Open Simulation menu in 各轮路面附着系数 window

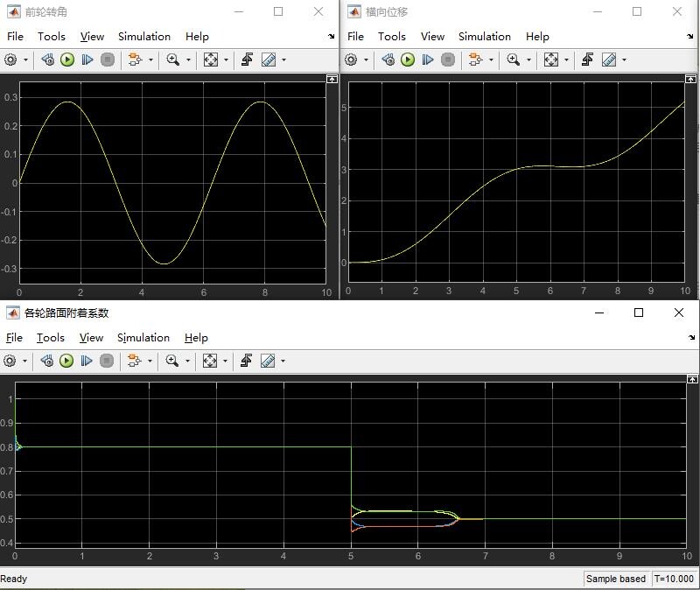(x=143, y=338)
